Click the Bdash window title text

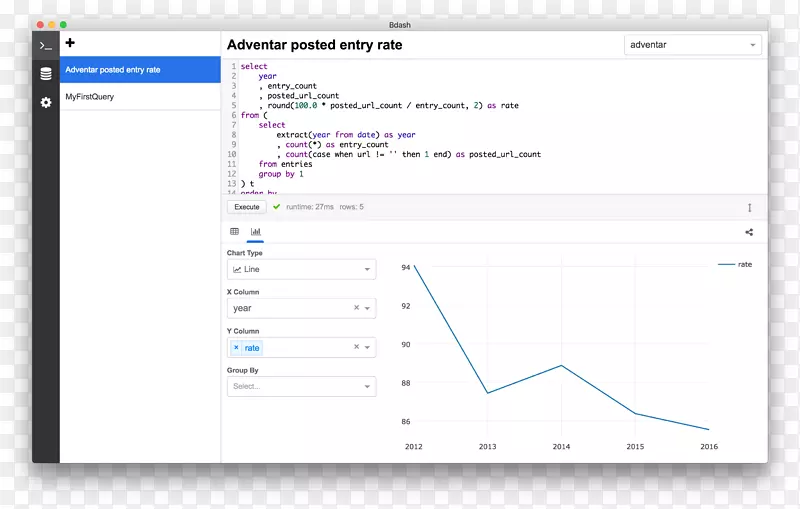(399, 25)
